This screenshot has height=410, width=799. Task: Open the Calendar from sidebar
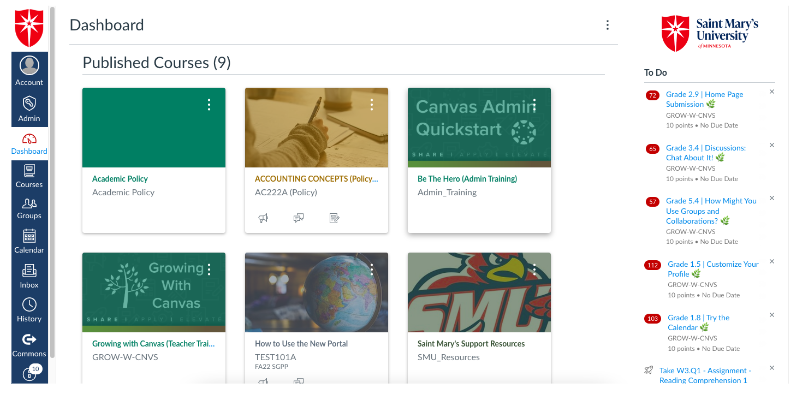(29, 241)
